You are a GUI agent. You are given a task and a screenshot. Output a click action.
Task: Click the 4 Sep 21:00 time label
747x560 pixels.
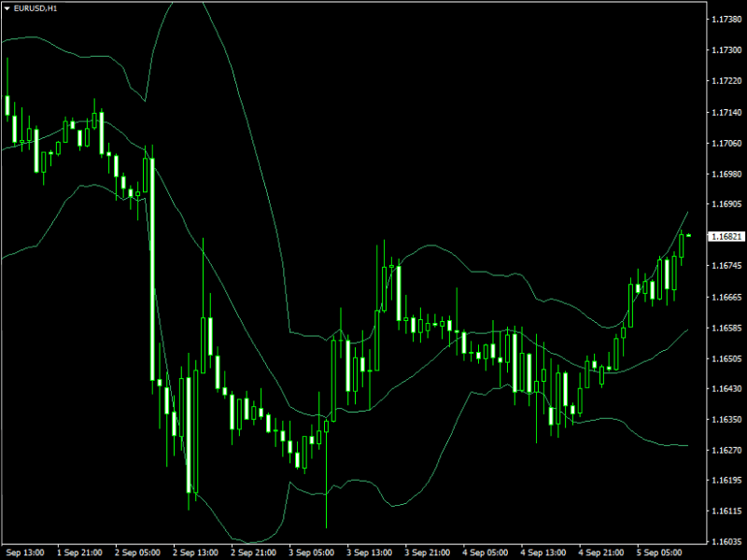coord(601,553)
